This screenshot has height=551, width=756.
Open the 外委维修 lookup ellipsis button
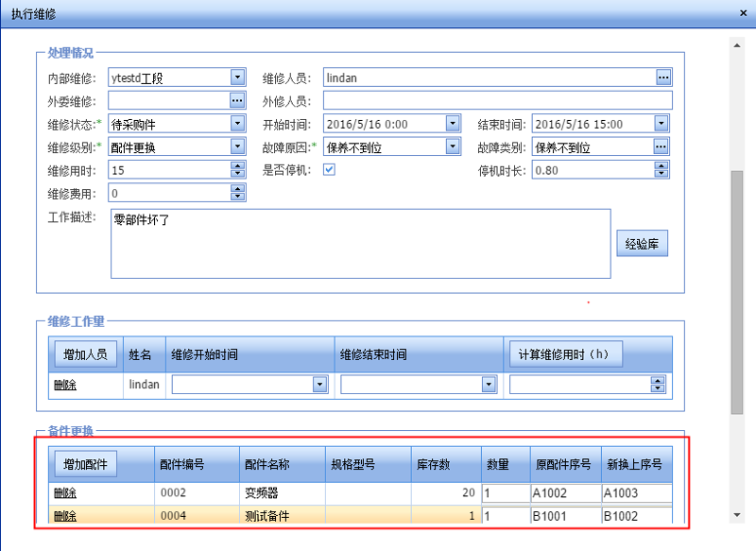(237, 100)
